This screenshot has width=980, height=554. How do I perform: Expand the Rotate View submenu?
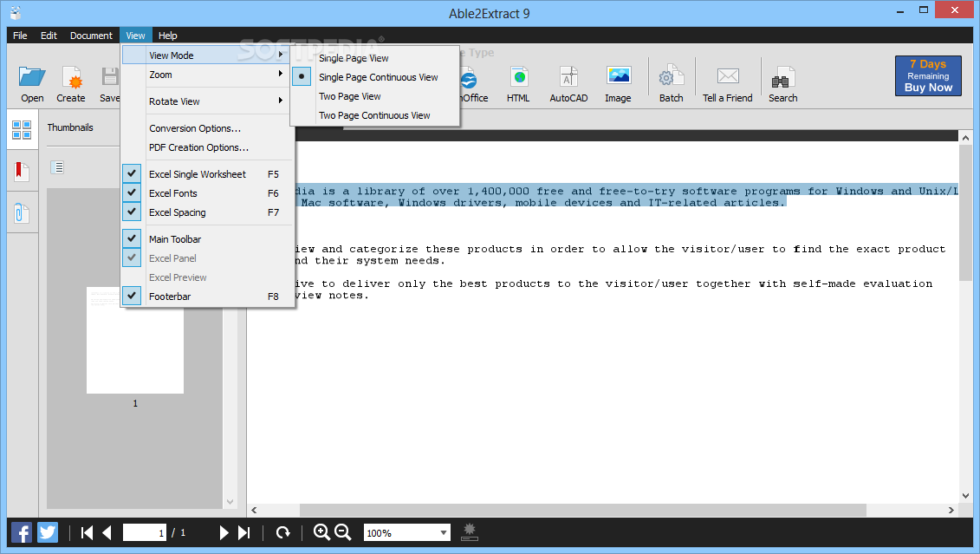point(206,101)
